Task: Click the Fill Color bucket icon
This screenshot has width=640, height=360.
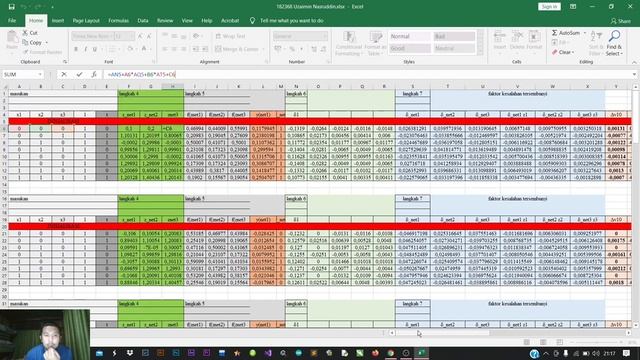Action: tap(130, 49)
